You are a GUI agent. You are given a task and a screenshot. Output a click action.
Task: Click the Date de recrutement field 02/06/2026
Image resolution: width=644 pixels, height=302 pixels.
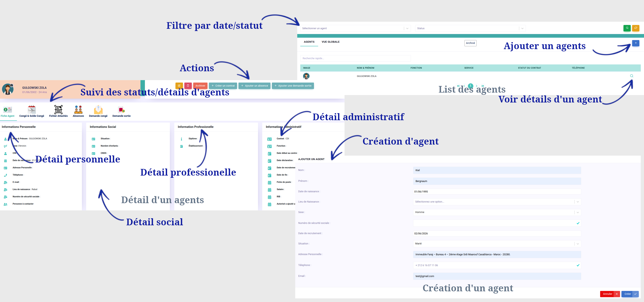pos(497,234)
